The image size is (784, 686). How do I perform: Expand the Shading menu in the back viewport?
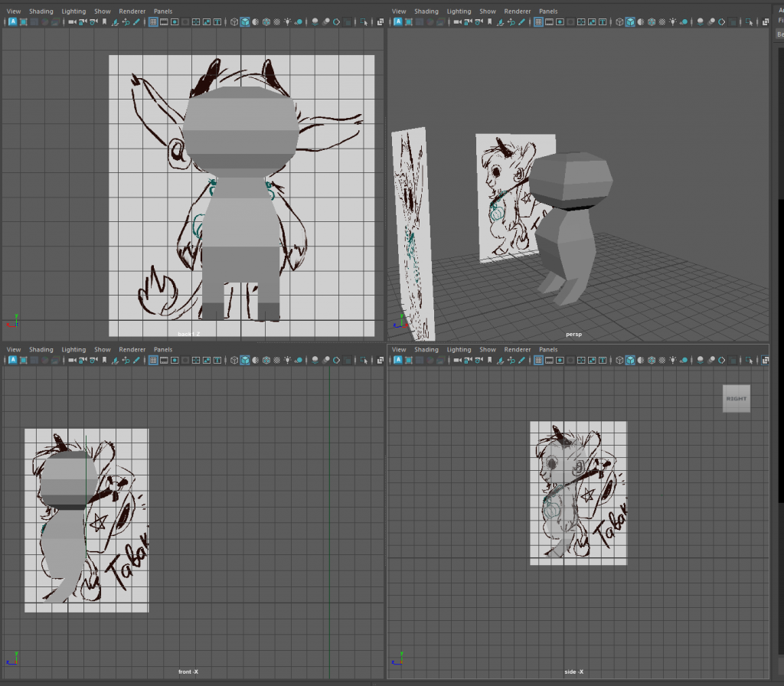(x=41, y=11)
